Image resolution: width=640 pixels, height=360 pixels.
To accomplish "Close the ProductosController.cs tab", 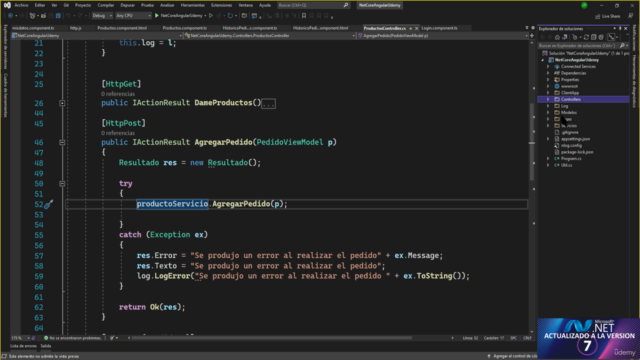I will pyautogui.click(x=416, y=28).
